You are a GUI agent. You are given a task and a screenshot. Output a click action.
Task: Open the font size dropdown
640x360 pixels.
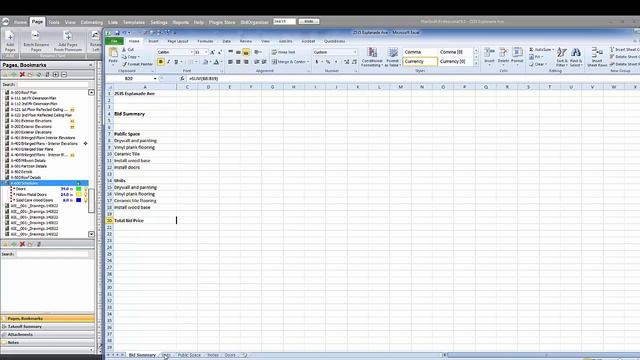[x=206, y=52]
